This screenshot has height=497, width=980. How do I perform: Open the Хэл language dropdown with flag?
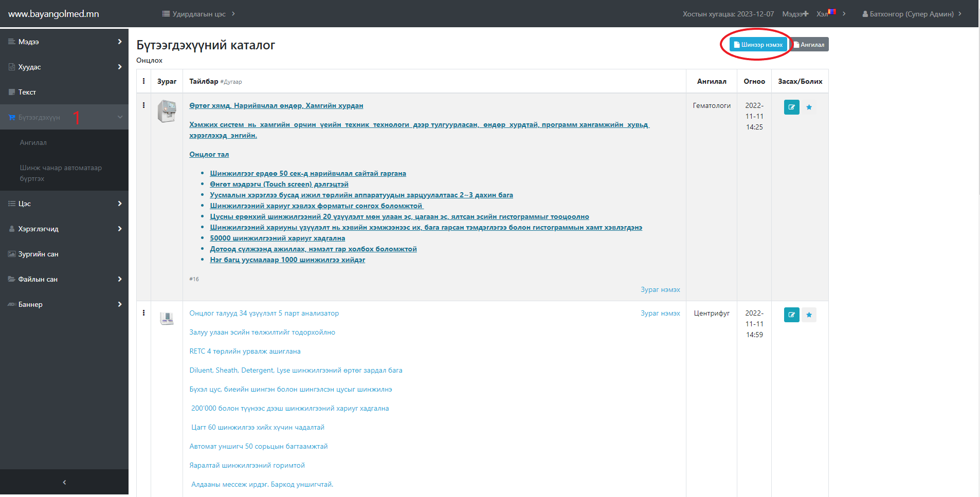[x=826, y=14]
